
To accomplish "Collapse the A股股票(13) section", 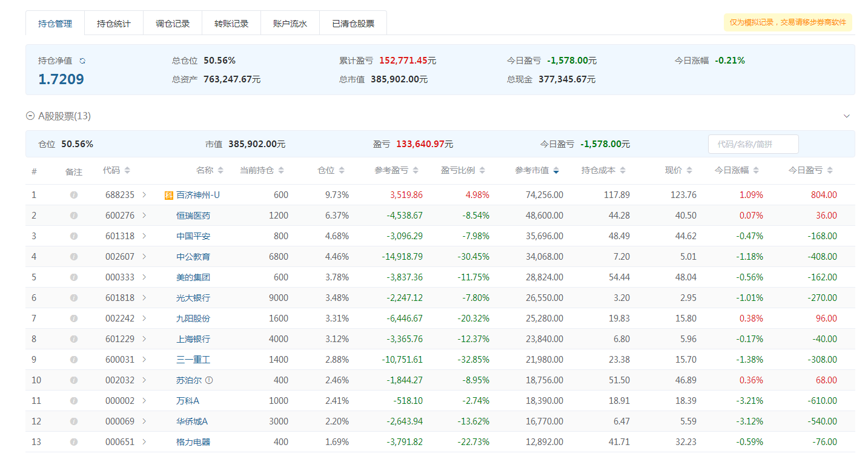I will pos(30,116).
